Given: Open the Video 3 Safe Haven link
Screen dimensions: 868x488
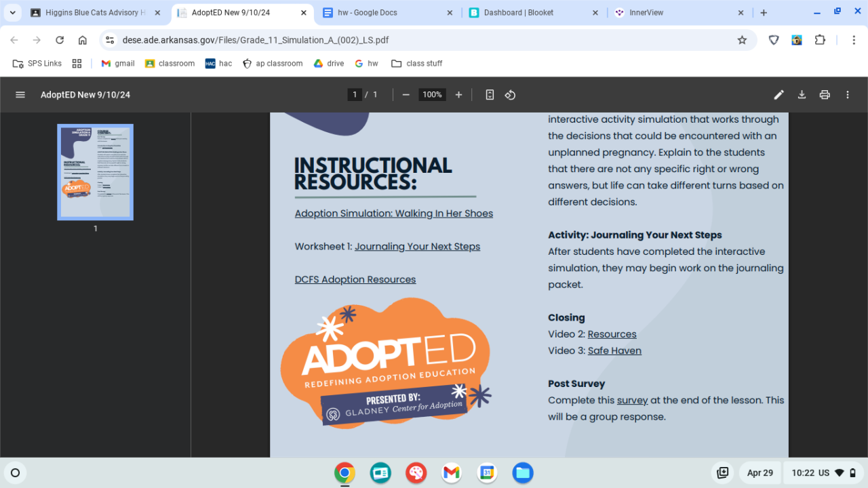Looking at the screenshot, I should click(614, 350).
